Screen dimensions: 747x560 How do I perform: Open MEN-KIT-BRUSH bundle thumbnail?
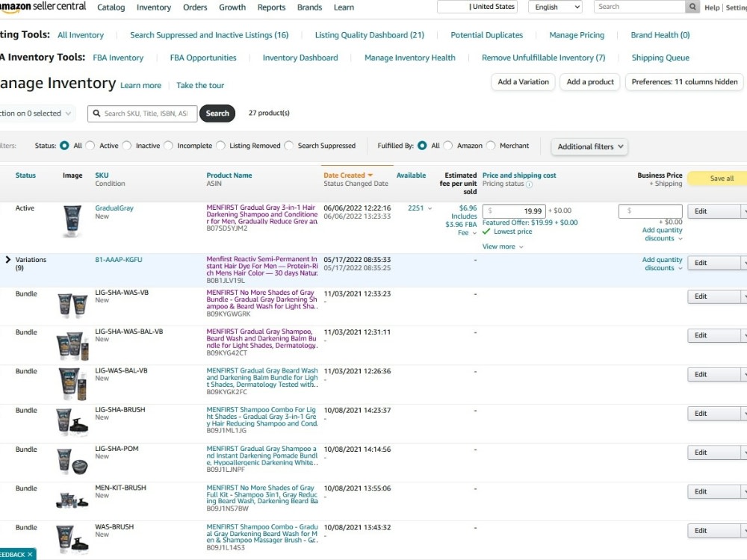coord(72,500)
